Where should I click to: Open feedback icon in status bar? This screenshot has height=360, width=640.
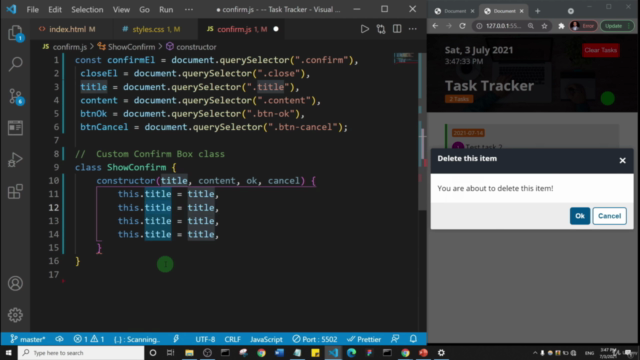point(395,339)
